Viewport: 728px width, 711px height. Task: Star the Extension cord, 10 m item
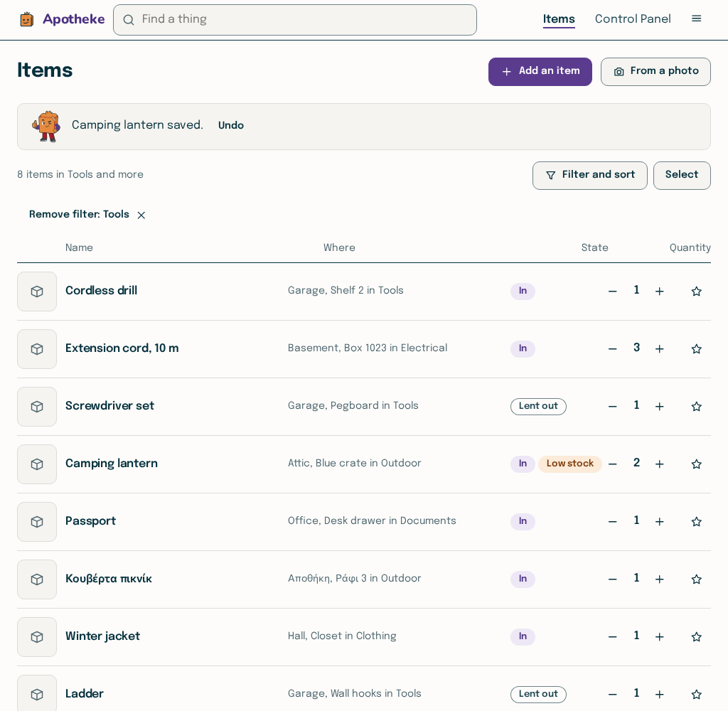[696, 349]
